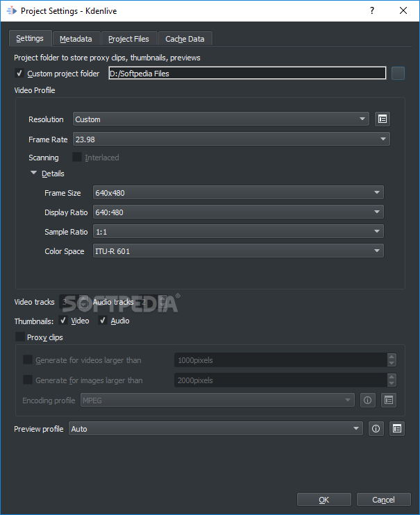
Task: Click the project folder path field
Action: click(247, 74)
